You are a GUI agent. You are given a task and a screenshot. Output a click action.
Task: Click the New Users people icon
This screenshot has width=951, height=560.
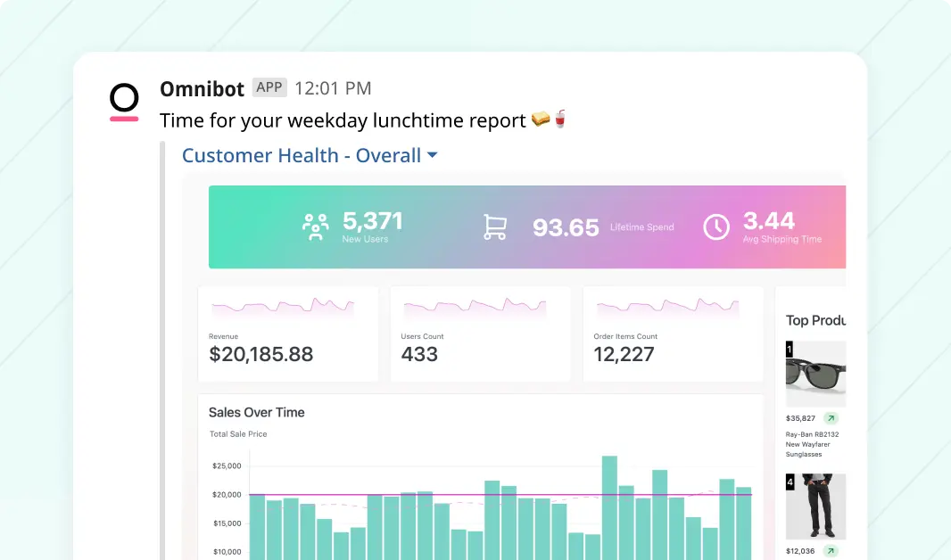[315, 226]
